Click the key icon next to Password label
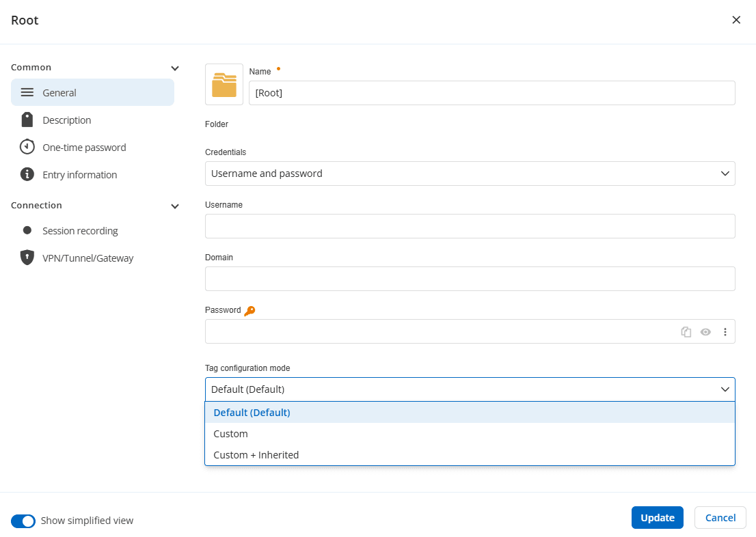The image size is (756, 537). tap(249, 309)
